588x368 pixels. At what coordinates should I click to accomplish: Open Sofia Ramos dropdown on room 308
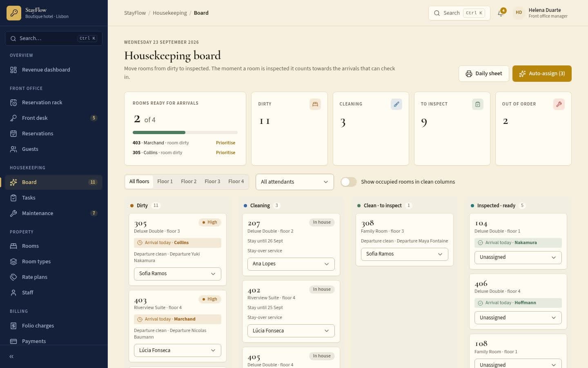(405, 254)
